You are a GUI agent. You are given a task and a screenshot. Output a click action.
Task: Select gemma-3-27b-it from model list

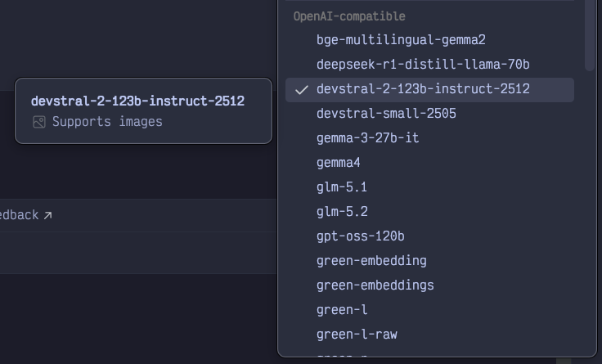click(429, 138)
